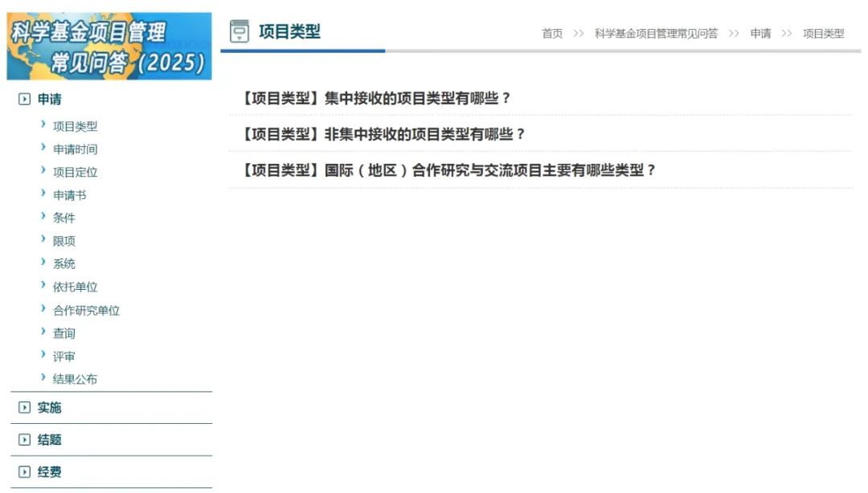This screenshot has height=493, width=868.
Task: Expand the 实施 section
Action: tap(49, 408)
